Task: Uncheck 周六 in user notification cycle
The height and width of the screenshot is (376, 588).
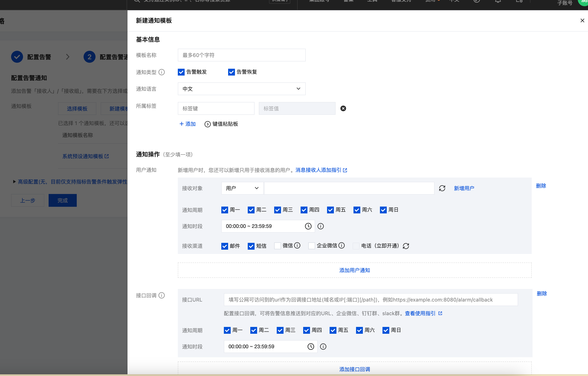Action: tap(357, 210)
